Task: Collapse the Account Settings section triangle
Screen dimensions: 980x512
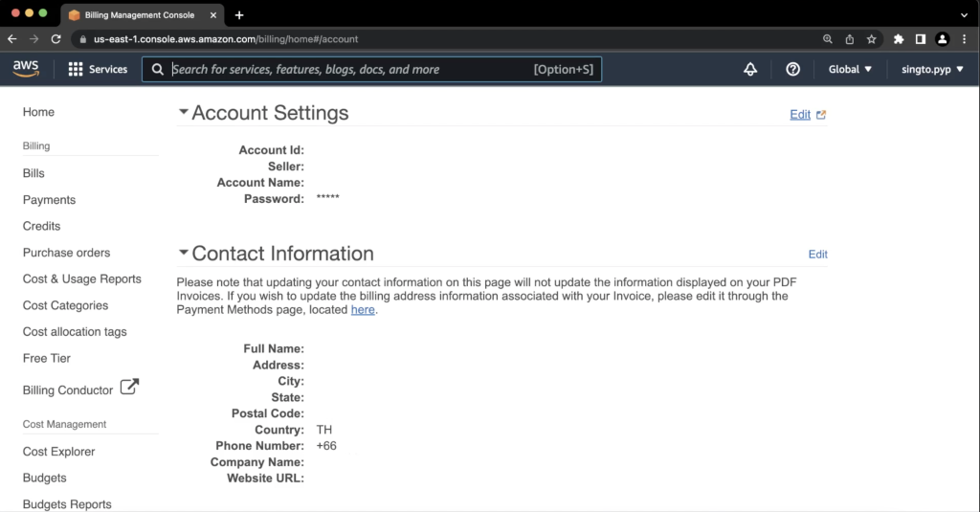Action: click(183, 112)
